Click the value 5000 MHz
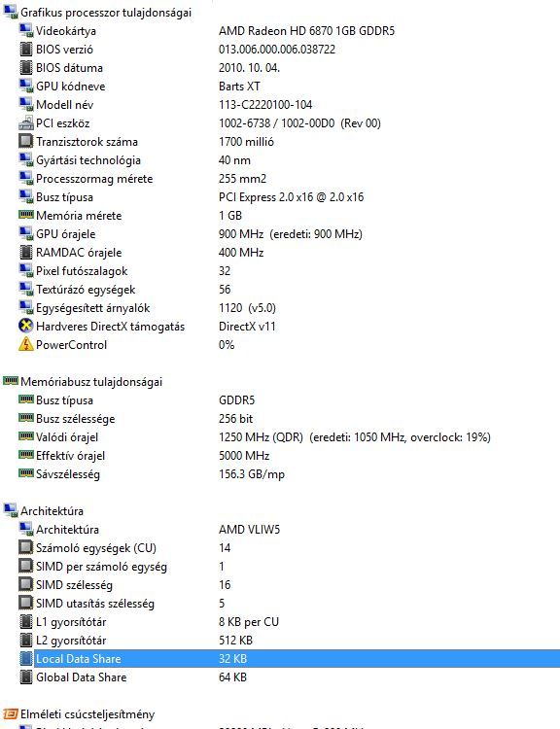Image resolution: width=560 pixels, height=729 pixels. point(244,455)
